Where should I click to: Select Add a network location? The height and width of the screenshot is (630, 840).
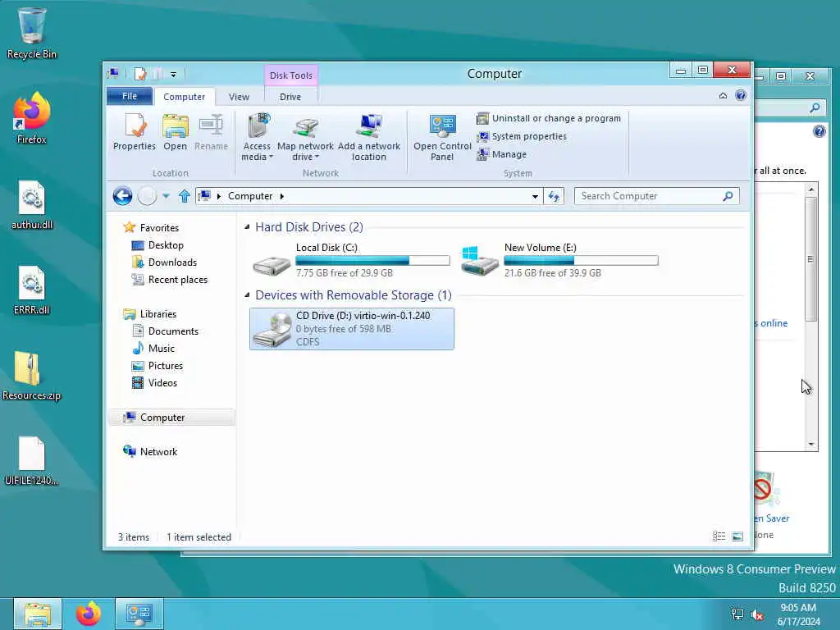pos(369,137)
